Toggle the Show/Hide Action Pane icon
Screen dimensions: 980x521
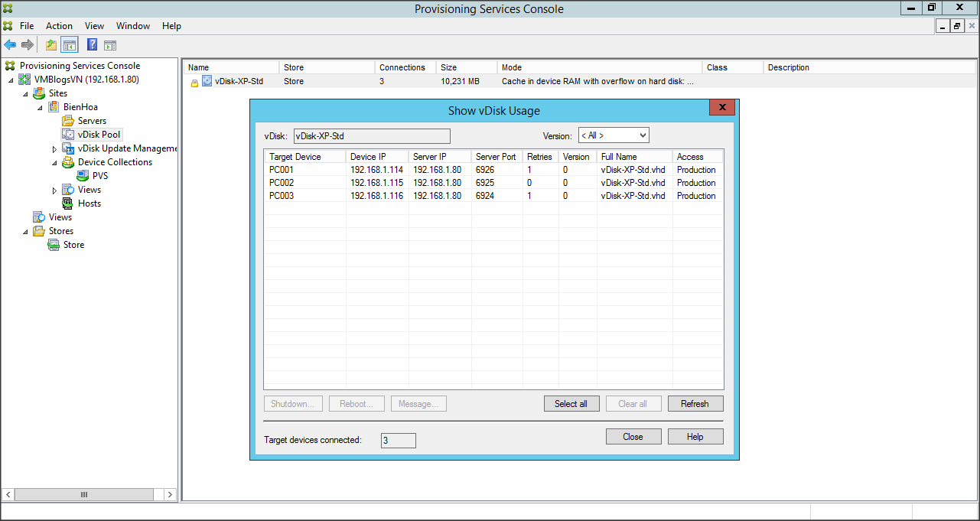tap(110, 45)
